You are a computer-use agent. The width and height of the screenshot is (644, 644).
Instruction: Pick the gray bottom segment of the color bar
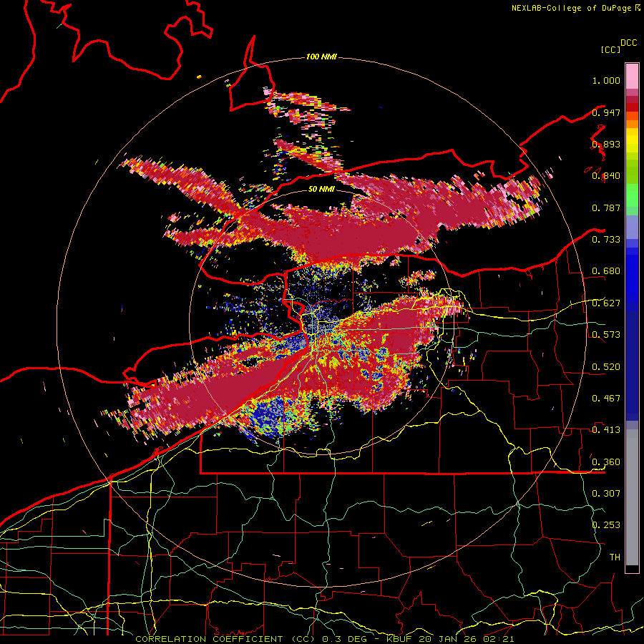(x=632, y=497)
